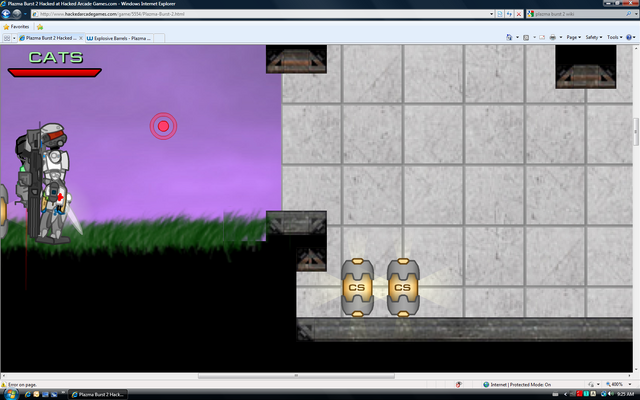
Task: Open the Quick Tabs grid icon
Action: coord(7,38)
